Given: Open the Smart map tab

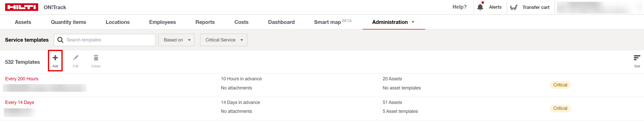Looking at the screenshot, I should tap(328, 22).
